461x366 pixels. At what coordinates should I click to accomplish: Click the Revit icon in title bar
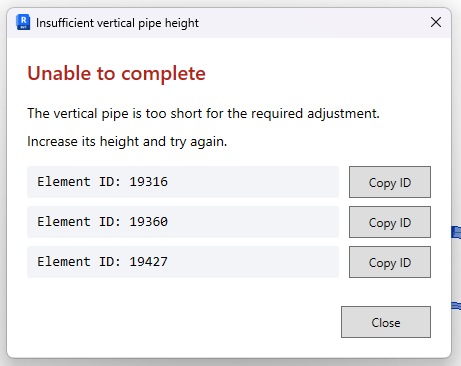click(x=23, y=22)
